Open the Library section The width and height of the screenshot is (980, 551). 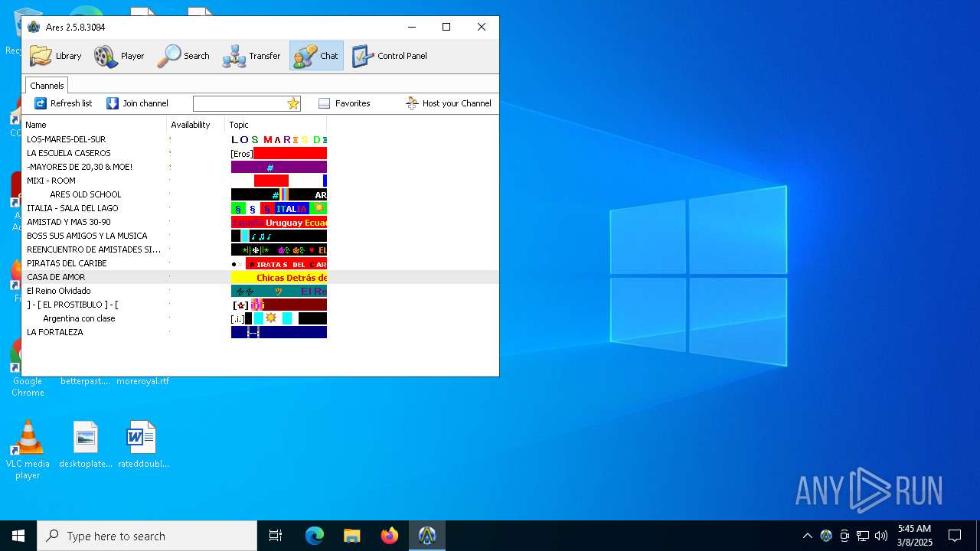click(x=55, y=56)
